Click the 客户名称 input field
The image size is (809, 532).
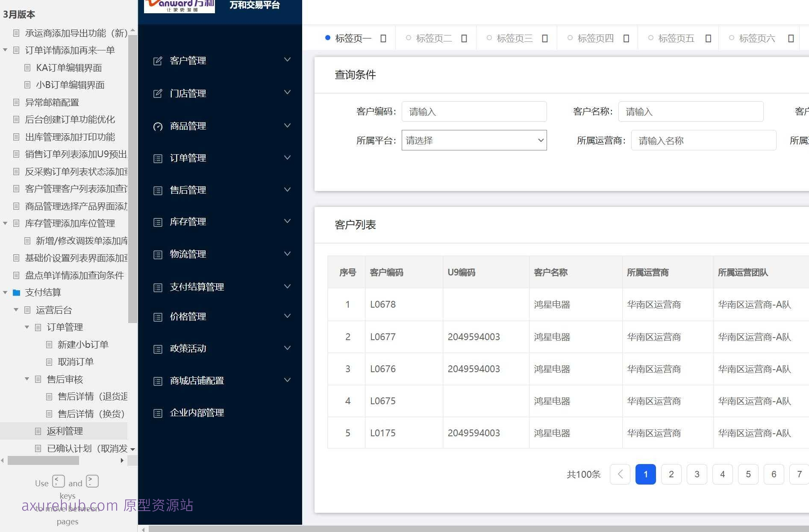(691, 112)
